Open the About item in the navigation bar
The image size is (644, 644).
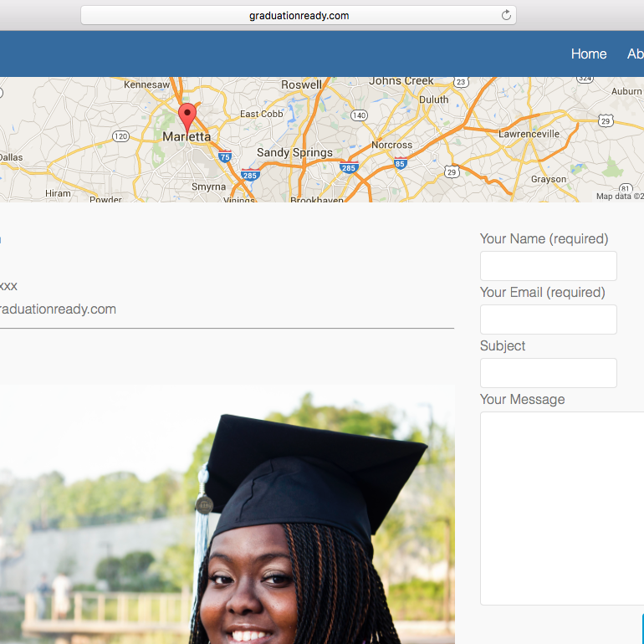pos(635,54)
